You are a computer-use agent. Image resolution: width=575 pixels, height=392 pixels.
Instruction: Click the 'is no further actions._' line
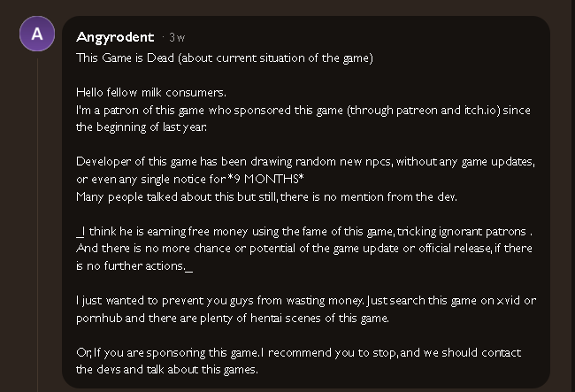click(x=134, y=265)
